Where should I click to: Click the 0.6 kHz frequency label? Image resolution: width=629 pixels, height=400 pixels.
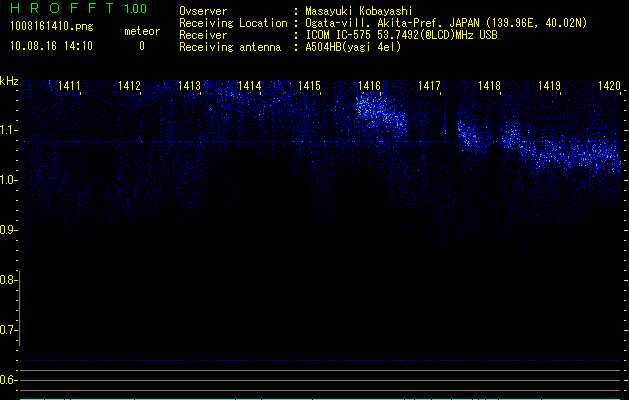pyautogui.click(x=9, y=380)
